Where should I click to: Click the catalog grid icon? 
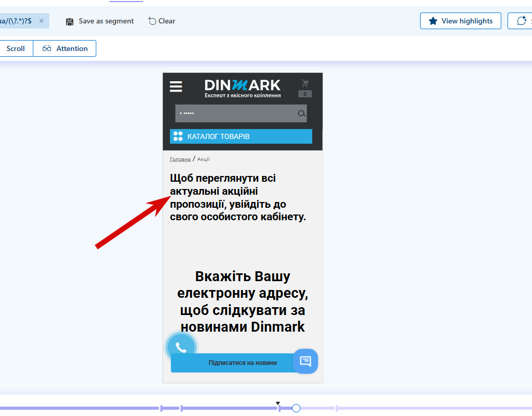point(178,136)
